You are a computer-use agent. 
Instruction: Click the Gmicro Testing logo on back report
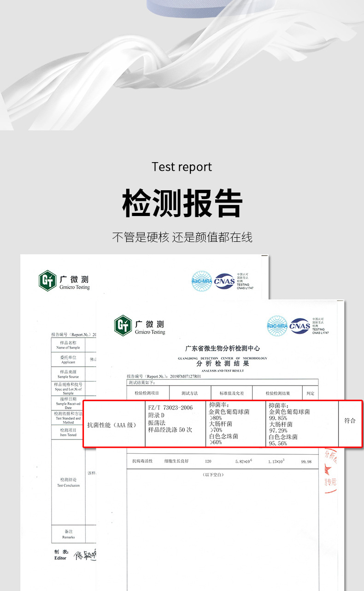click(x=64, y=281)
